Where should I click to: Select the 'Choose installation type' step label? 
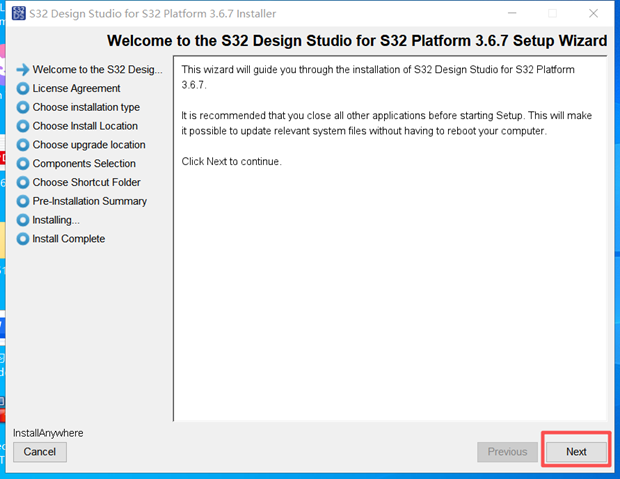(86, 107)
